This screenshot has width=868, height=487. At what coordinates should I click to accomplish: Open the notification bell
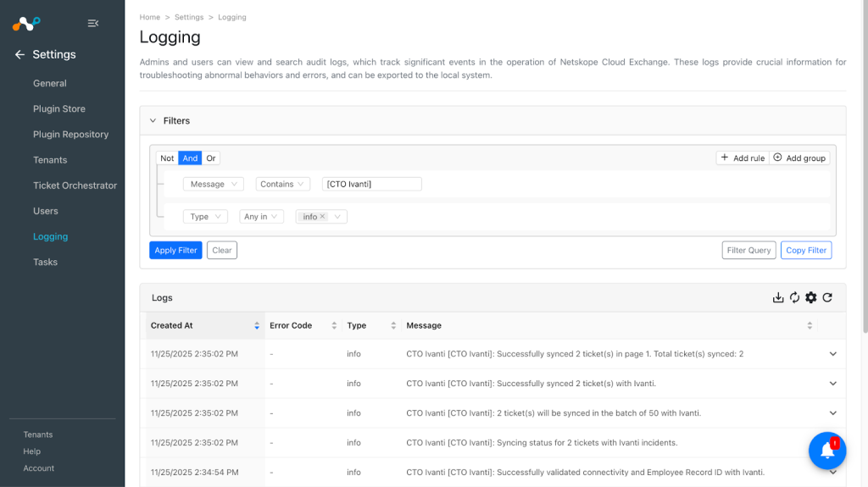[x=827, y=451]
